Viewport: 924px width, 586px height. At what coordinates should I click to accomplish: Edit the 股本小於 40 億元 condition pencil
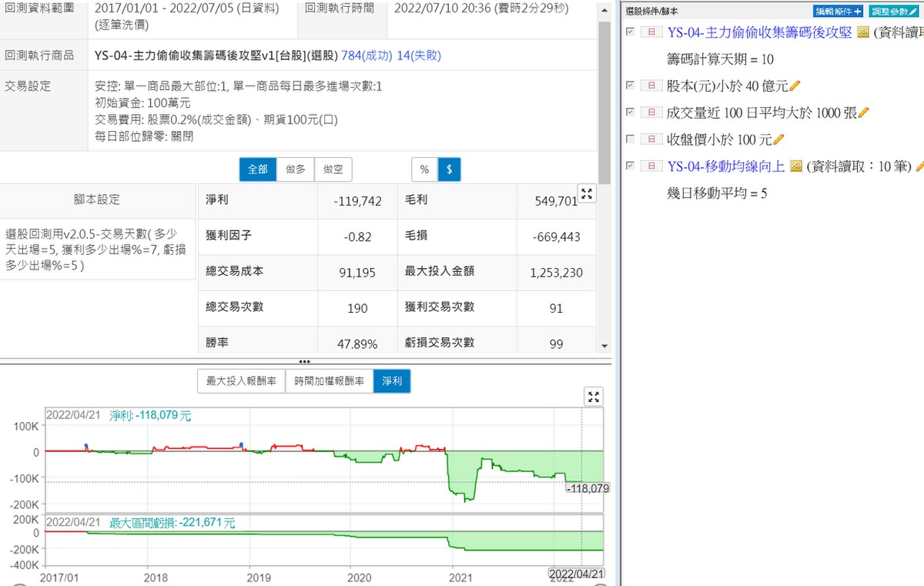click(795, 85)
